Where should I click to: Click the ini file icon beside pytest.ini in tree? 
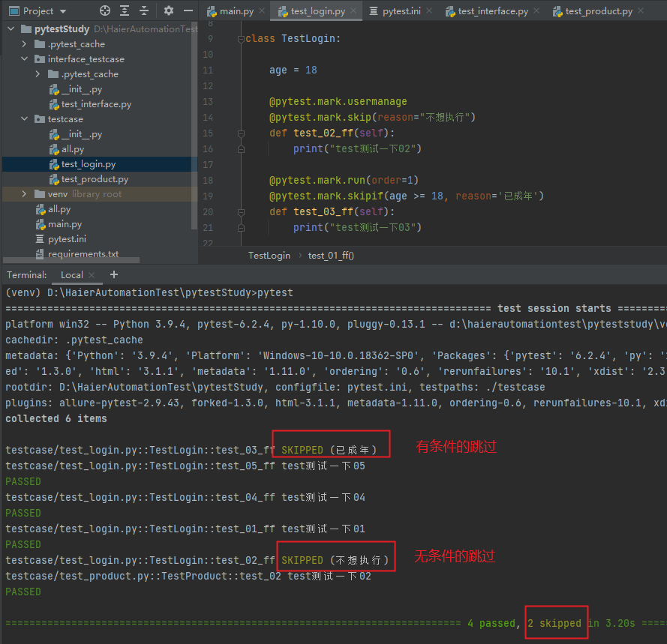[40, 239]
